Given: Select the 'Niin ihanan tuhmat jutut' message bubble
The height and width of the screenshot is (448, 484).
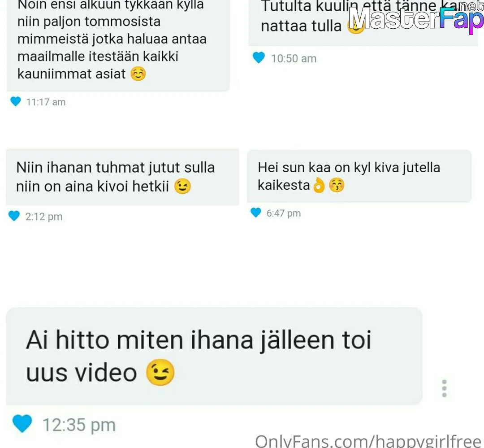Looking at the screenshot, I should click(x=122, y=177).
